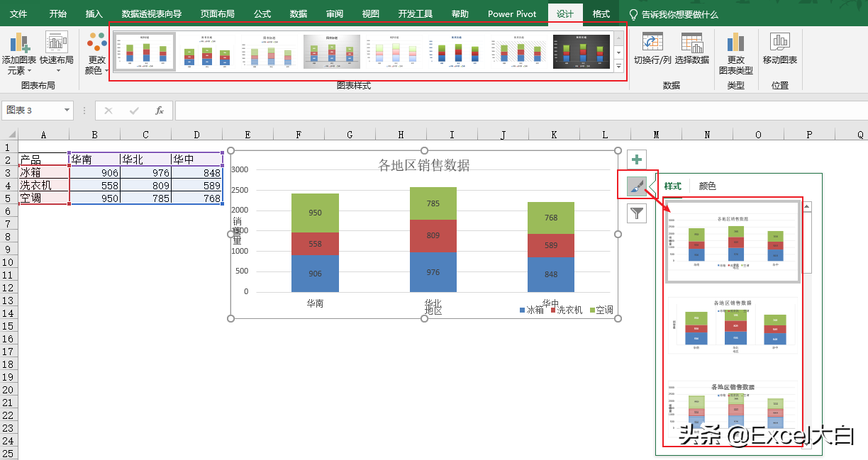Click the 洗衣机 legend entry
The image size is (868, 460).
point(565,310)
